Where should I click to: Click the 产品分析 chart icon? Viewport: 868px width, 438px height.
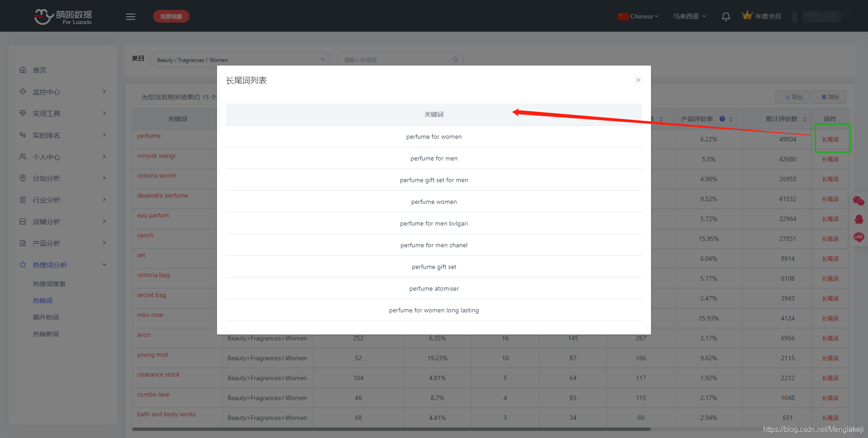click(23, 243)
